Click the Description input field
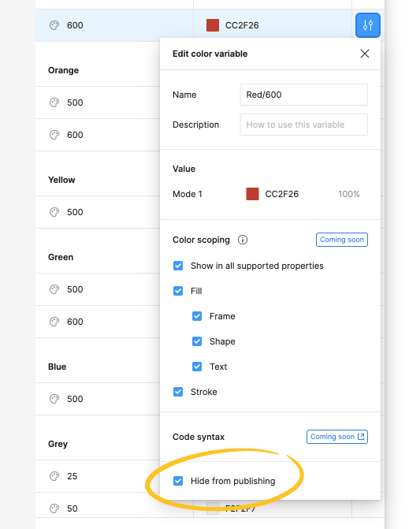 pos(303,125)
